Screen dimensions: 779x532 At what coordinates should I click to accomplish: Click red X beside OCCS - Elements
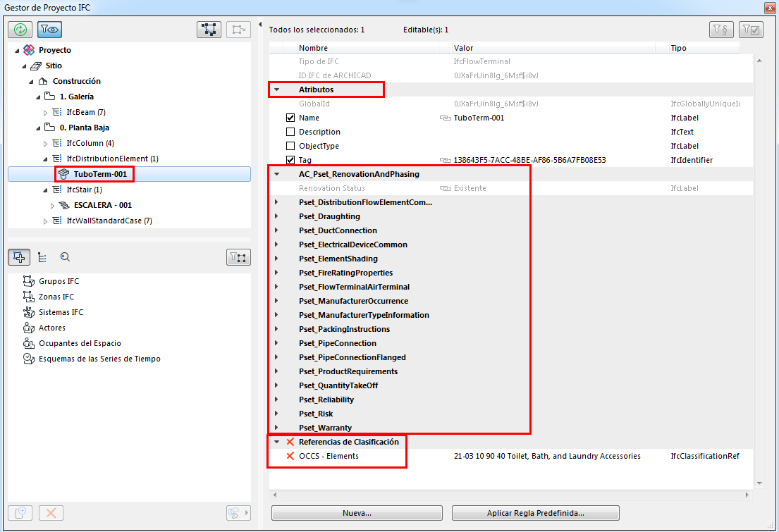click(x=290, y=456)
